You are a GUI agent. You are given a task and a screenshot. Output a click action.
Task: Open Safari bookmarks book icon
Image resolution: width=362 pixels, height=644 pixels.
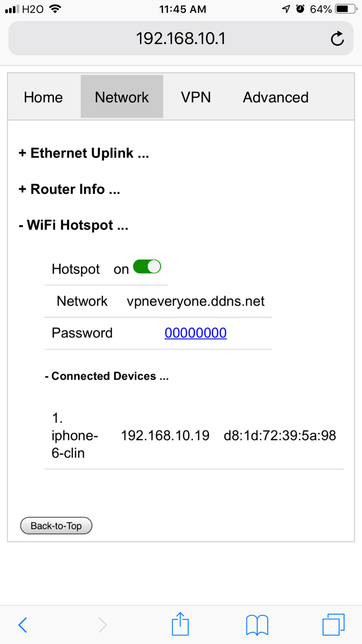(257, 625)
